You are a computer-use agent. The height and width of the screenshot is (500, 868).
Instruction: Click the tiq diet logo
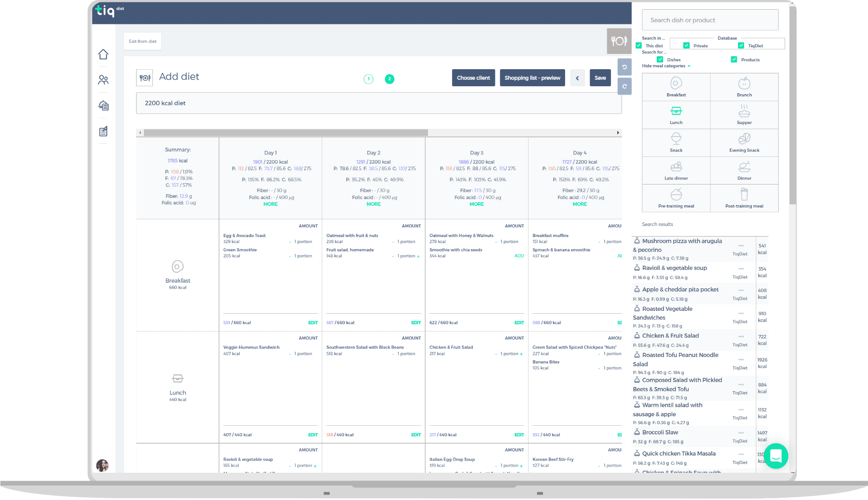click(x=109, y=10)
